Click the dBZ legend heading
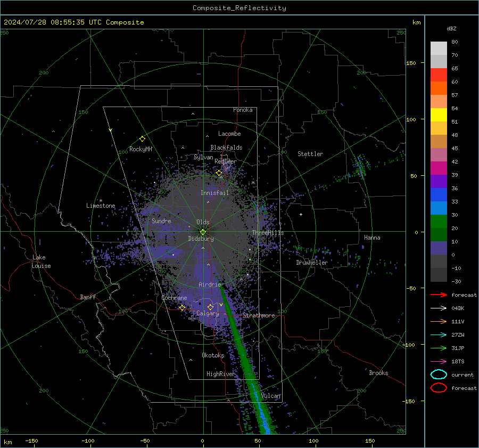 [451, 29]
